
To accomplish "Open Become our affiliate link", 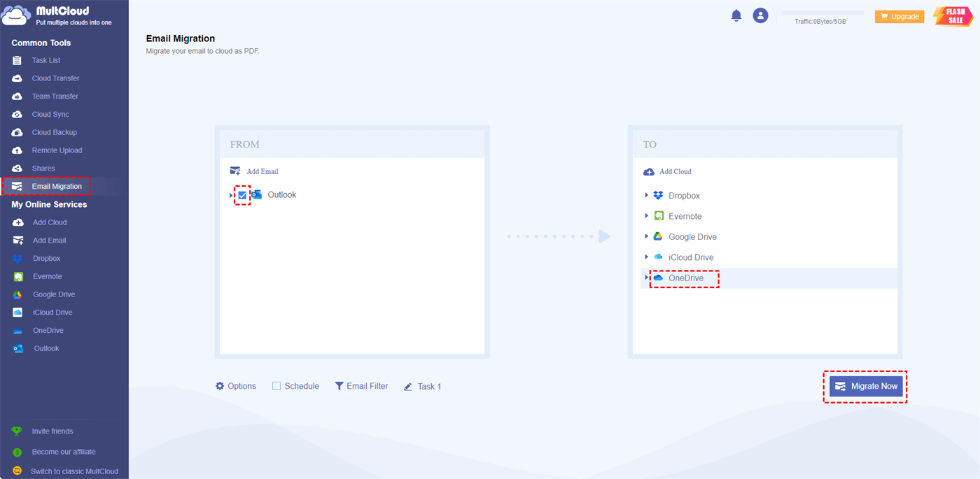I will coord(64,452).
